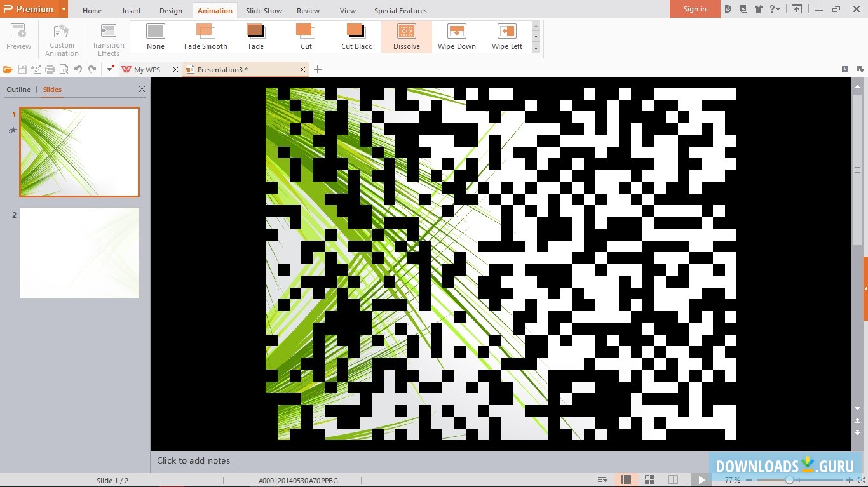Screen dimensions: 868x487
Task: Close the My WPS tab
Action: tap(176, 70)
